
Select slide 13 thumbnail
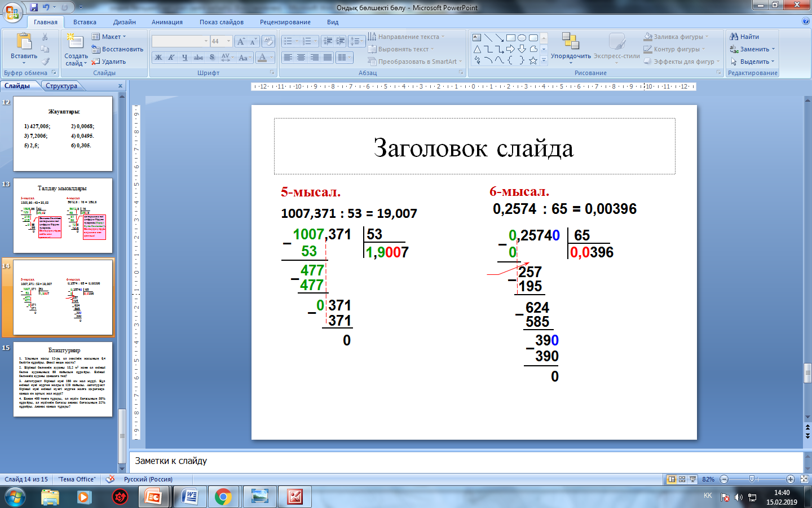(63, 216)
